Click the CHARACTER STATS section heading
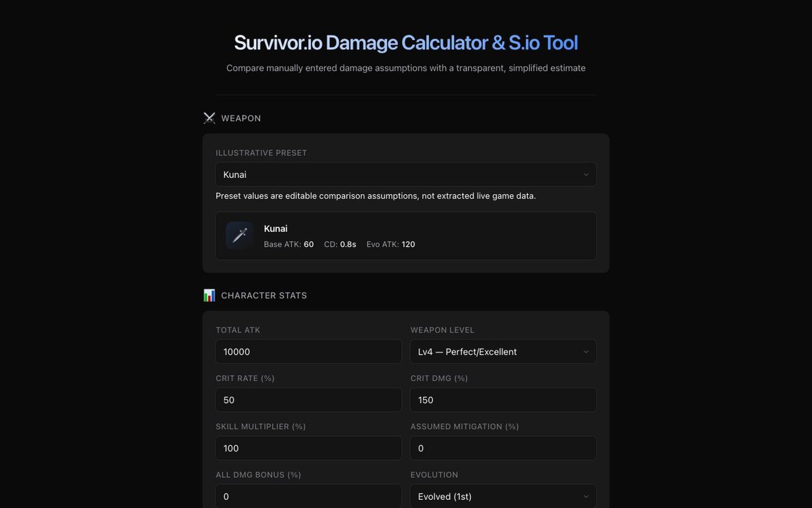This screenshot has height=508, width=812. (x=264, y=295)
